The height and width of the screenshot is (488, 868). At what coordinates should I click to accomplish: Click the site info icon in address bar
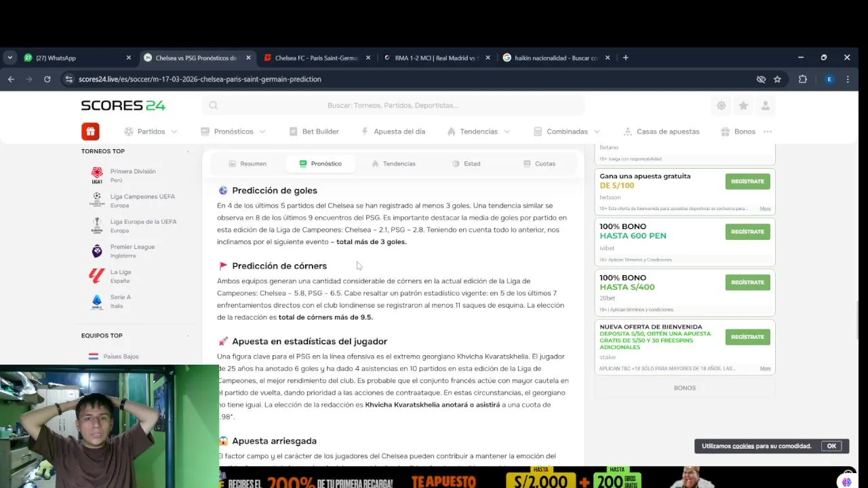click(68, 79)
